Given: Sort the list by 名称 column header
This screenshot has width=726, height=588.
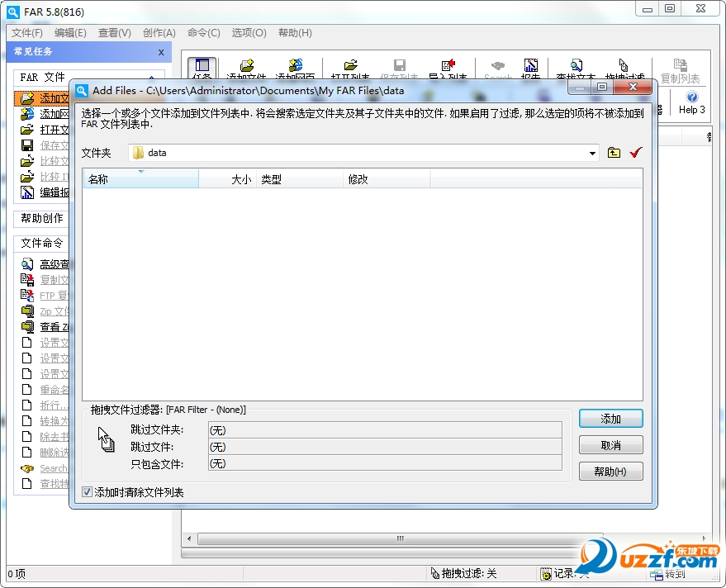Looking at the screenshot, I should [x=140, y=179].
